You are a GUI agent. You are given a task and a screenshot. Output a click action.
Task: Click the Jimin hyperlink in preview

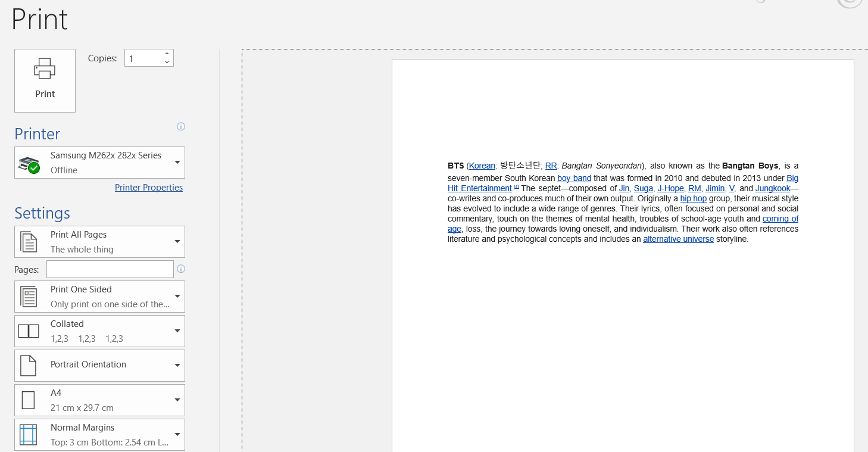click(x=715, y=188)
